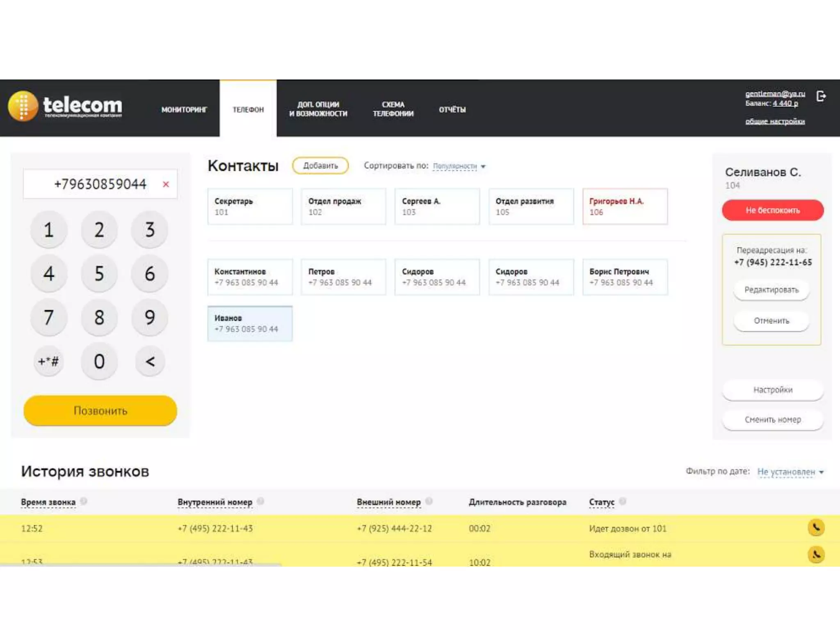Image resolution: width=840 pixels, height=630 pixels.
Task: Open the Отчёты tab
Action: coord(452,110)
